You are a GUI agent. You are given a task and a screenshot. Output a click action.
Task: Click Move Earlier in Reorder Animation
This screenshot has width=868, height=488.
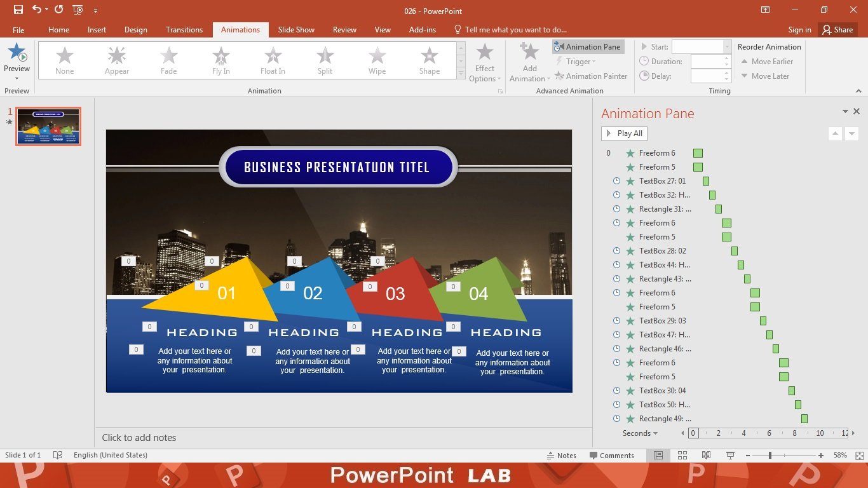(x=767, y=61)
